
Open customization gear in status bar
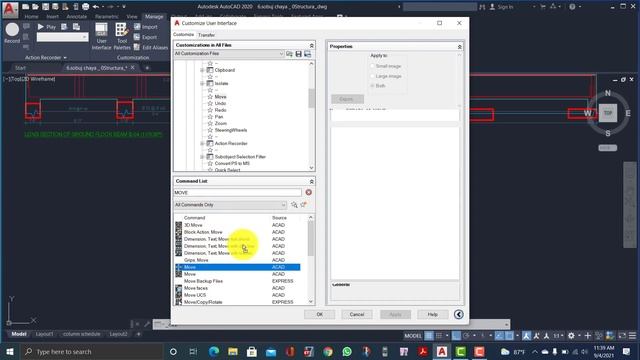(x=571, y=336)
